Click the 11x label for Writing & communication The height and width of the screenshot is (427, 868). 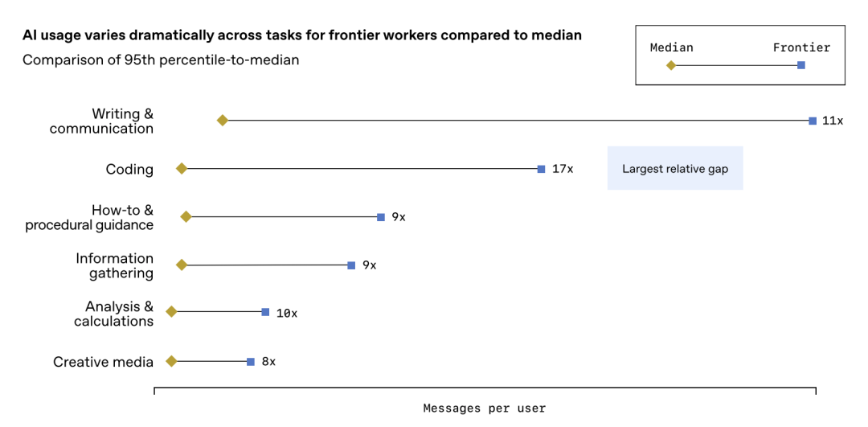833,121
